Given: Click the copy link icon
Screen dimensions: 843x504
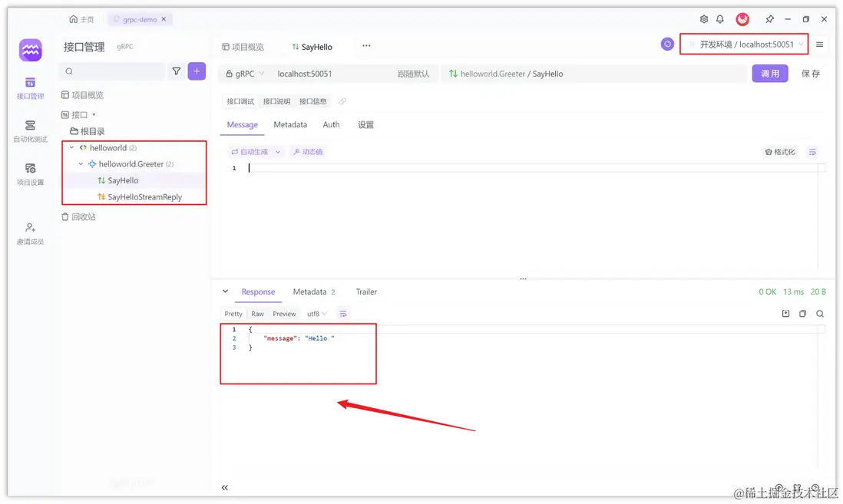Looking at the screenshot, I should pyautogui.click(x=342, y=101).
